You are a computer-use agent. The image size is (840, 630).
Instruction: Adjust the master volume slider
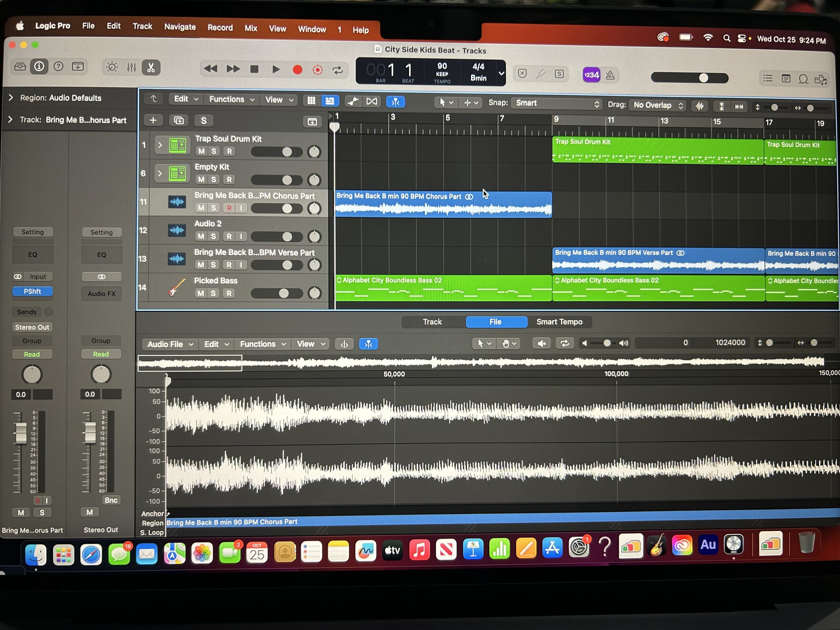point(703,78)
